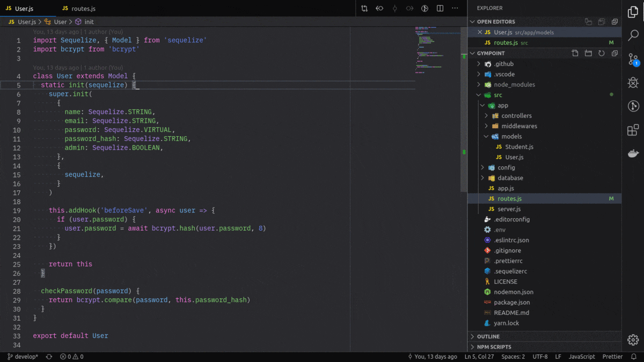Expand the controllers folder

[486, 116]
